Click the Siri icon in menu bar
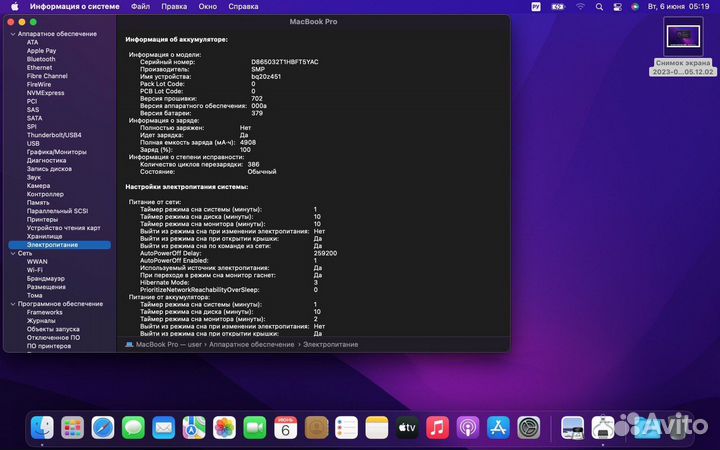 pyautogui.click(x=635, y=6)
